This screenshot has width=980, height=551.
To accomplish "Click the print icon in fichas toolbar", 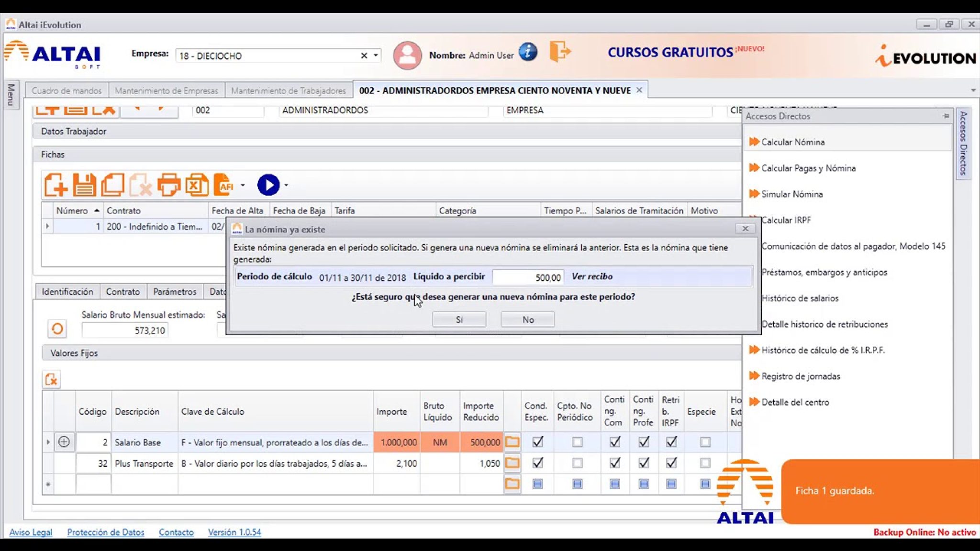I will [168, 185].
